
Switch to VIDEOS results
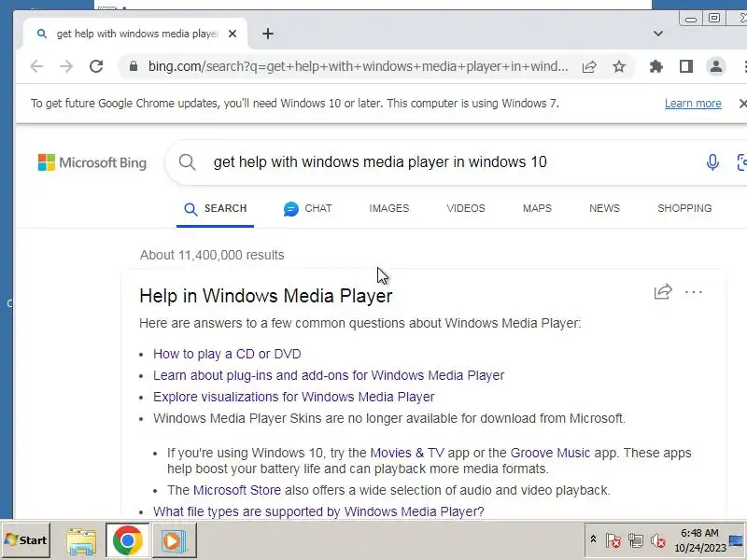[x=466, y=208]
